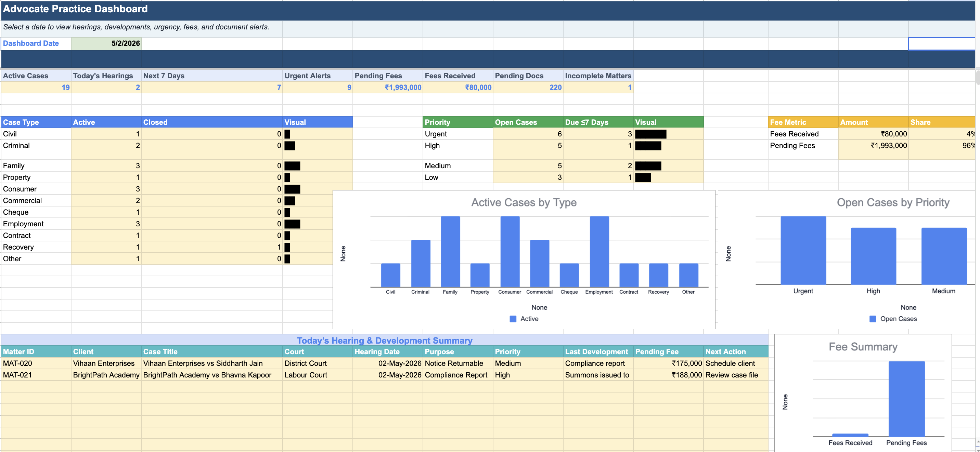Click the Urgent bar in priority chart
The image size is (980, 452).
(803, 251)
